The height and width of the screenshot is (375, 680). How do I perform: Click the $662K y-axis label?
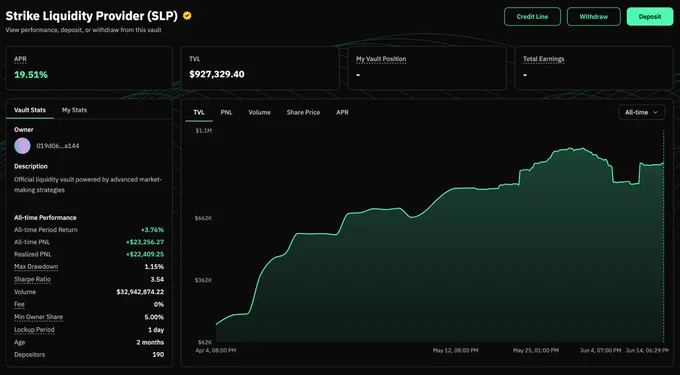203,218
